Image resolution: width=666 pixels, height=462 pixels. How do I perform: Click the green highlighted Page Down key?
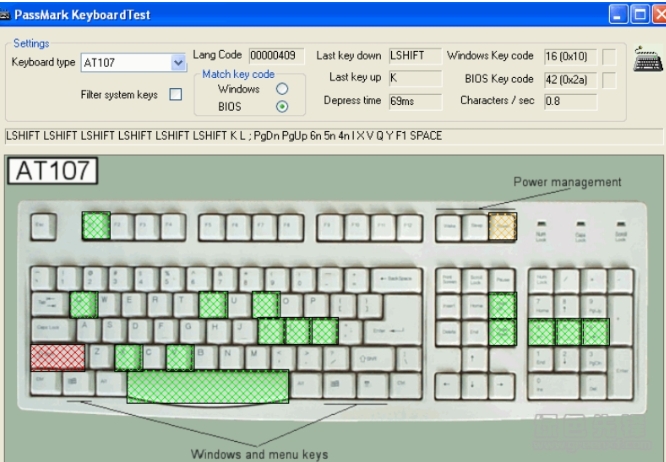(x=502, y=332)
